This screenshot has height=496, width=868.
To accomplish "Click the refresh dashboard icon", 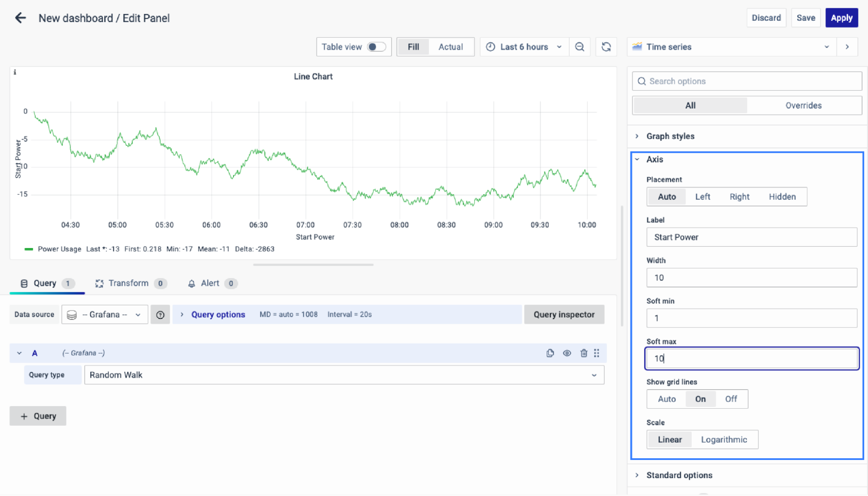I will (606, 47).
